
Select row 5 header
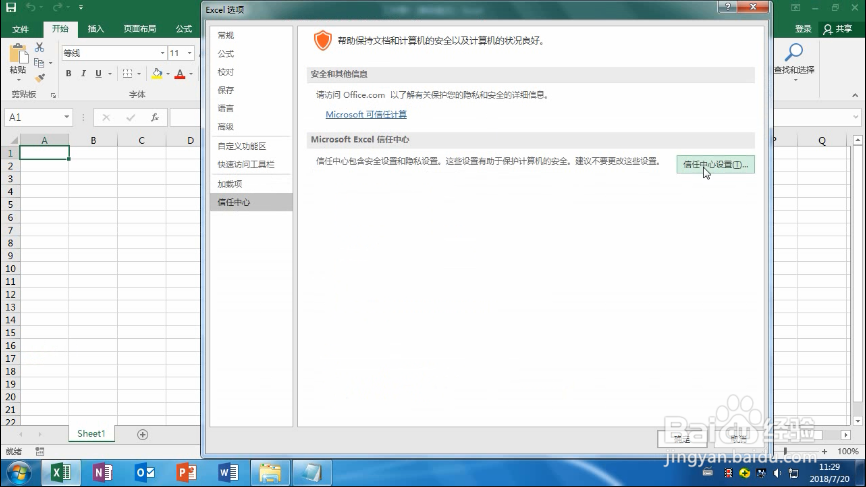coord(10,204)
